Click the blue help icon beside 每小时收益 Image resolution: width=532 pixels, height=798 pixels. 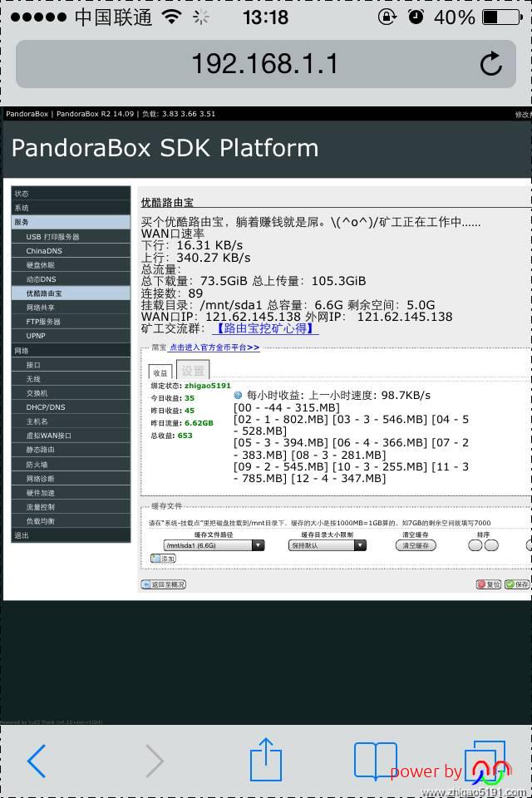(x=238, y=395)
